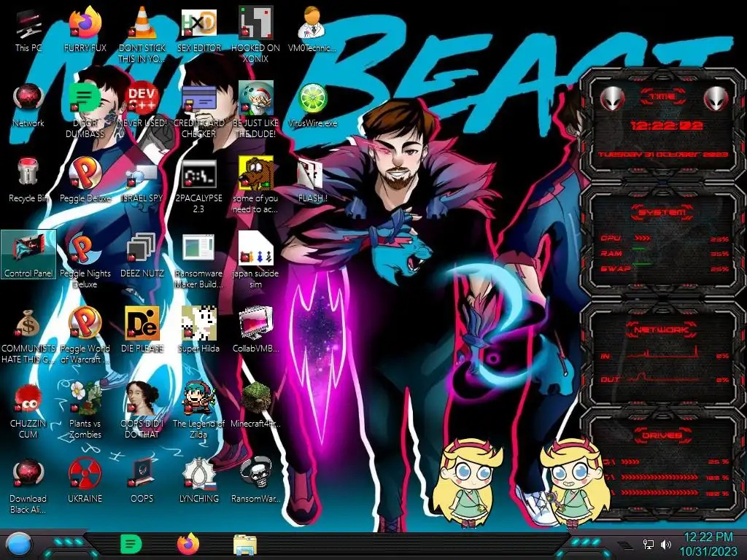Launch the FURRY FUX Firefox shortcut
Screen dimensions: 747x560
click(85, 30)
